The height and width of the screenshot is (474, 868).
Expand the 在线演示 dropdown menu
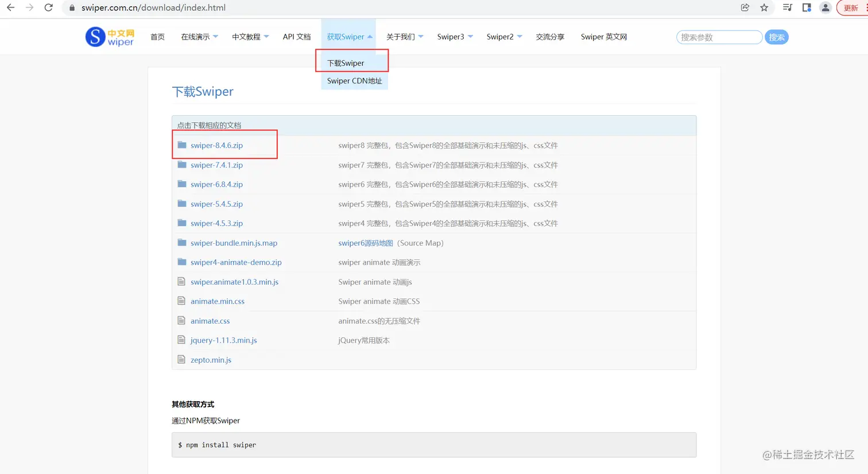click(x=199, y=37)
